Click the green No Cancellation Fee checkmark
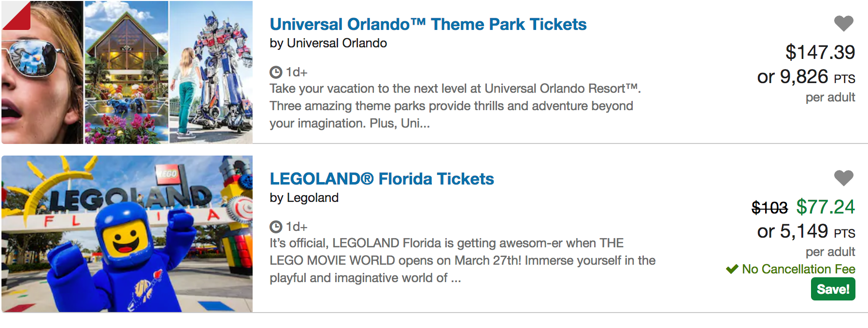 (732, 269)
